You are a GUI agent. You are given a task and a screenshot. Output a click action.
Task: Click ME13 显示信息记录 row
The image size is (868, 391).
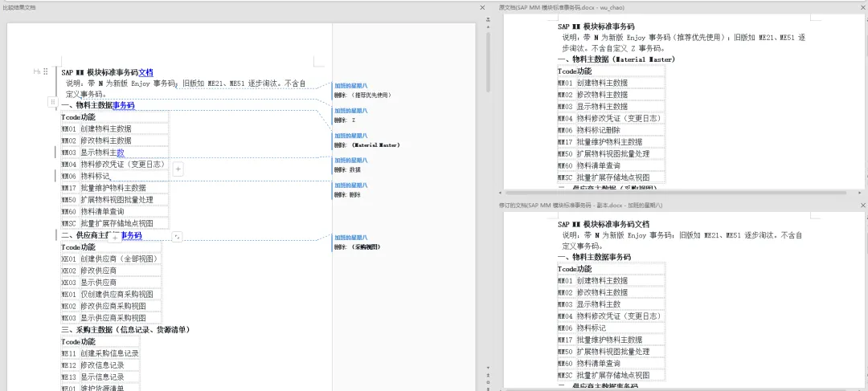click(100, 377)
